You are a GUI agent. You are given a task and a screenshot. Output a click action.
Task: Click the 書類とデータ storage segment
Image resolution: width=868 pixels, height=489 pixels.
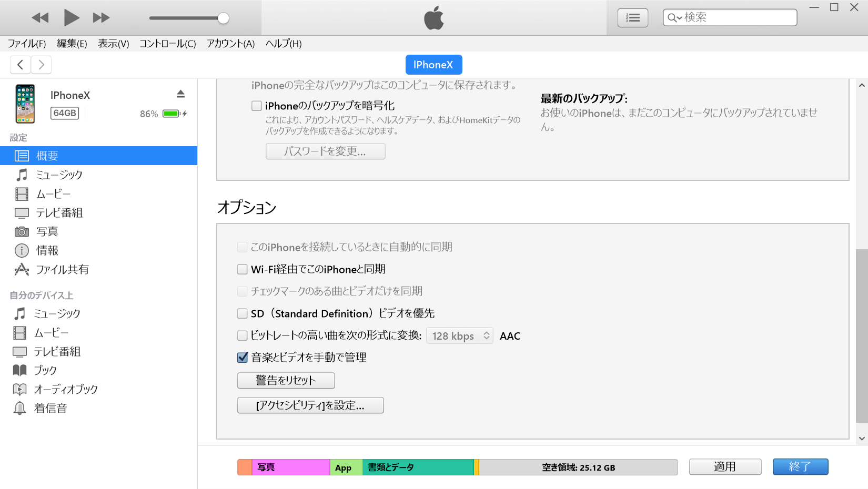click(x=418, y=467)
